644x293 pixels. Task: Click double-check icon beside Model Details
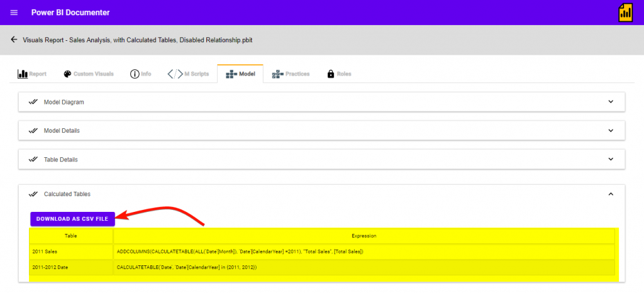tap(33, 131)
